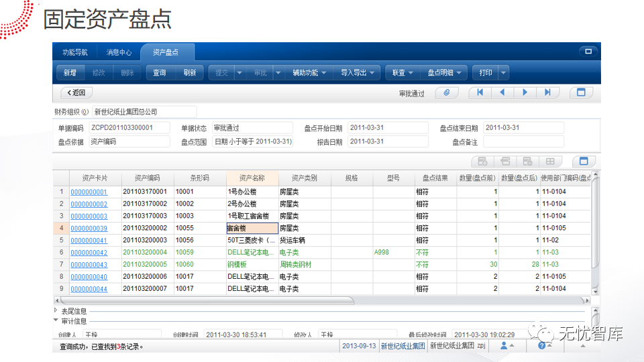The image size is (644, 362).
Task: Open asset card link 0000000044
Action: 89,289
